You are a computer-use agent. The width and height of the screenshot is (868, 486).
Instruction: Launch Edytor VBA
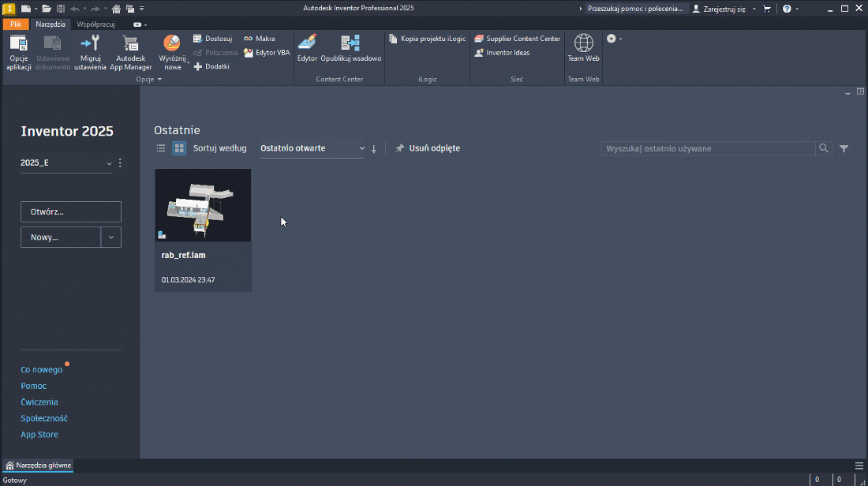(x=266, y=53)
